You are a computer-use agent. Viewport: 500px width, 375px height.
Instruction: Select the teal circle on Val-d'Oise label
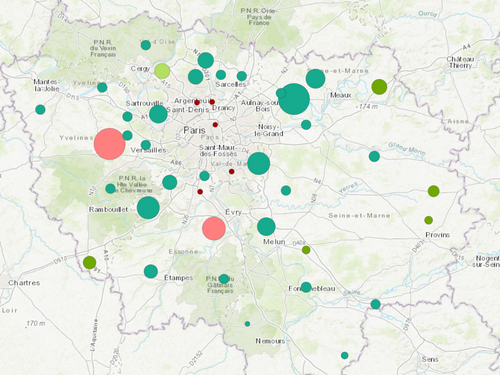point(146,45)
